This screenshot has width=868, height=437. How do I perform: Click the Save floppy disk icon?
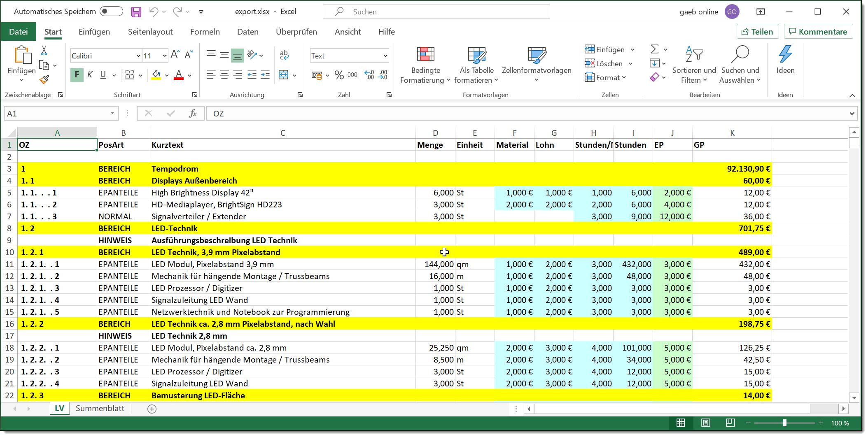[136, 12]
